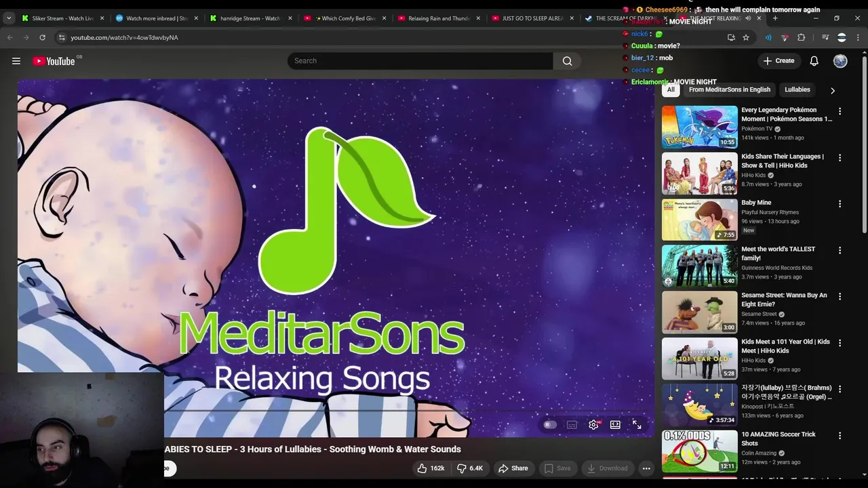Image resolution: width=868 pixels, height=488 pixels.
Task: Go back with browser back arrow
Action: coord(10,37)
